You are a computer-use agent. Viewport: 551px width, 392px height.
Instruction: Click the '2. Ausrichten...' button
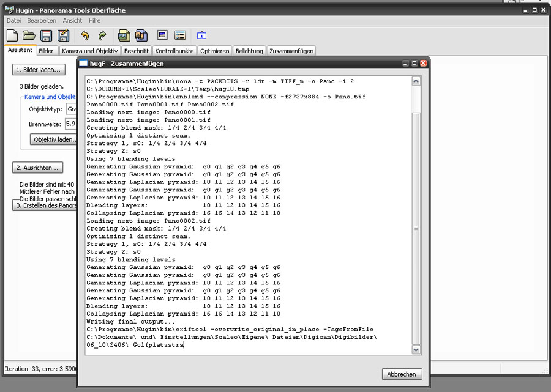(38, 168)
